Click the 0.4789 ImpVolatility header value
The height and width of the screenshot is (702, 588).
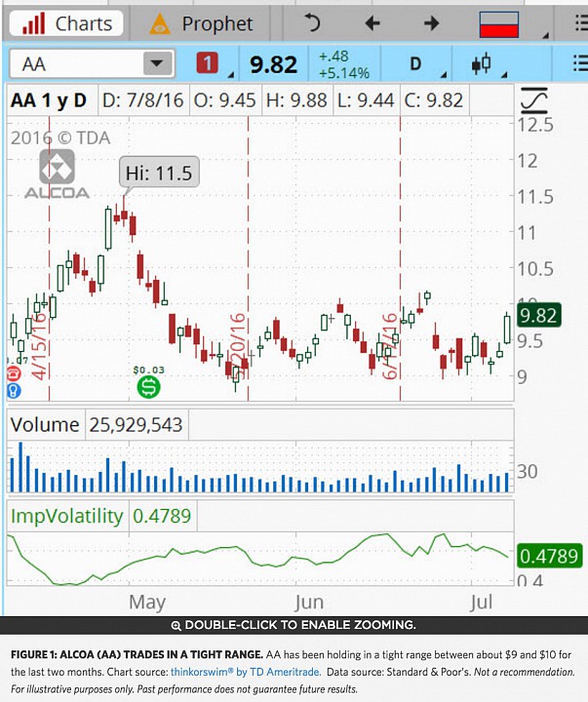tap(162, 516)
